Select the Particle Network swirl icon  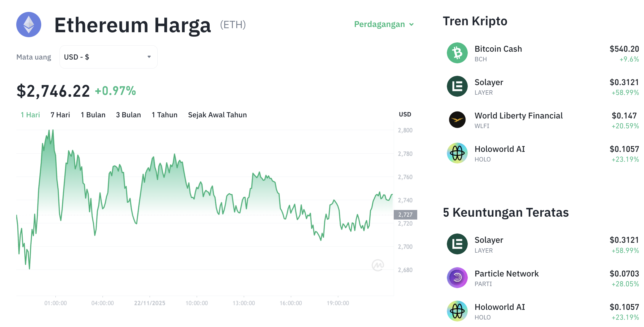(457, 277)
